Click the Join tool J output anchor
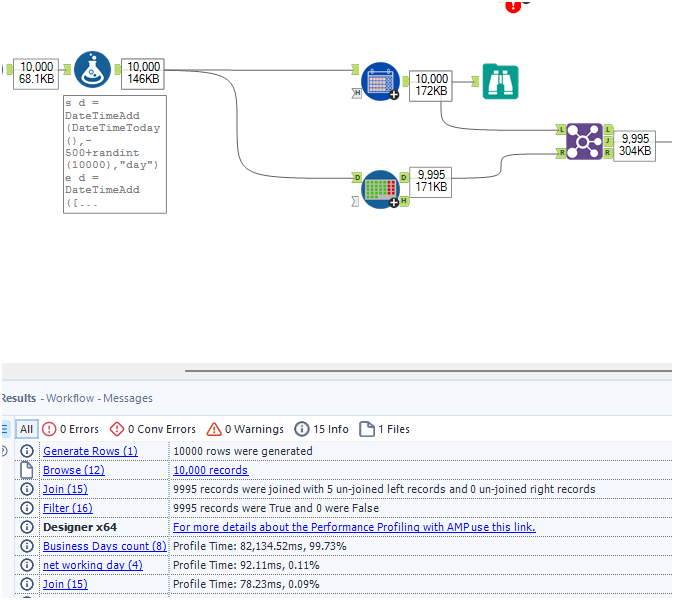674x600 pixels. coord(608,141)
